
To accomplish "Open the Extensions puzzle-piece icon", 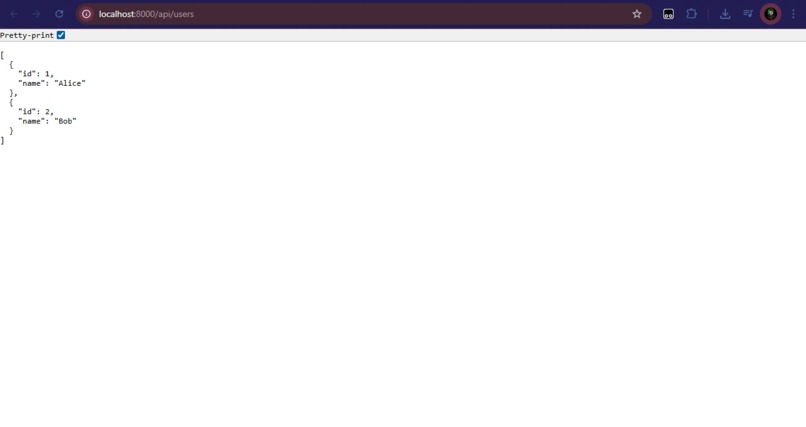I will coord(691,14).
